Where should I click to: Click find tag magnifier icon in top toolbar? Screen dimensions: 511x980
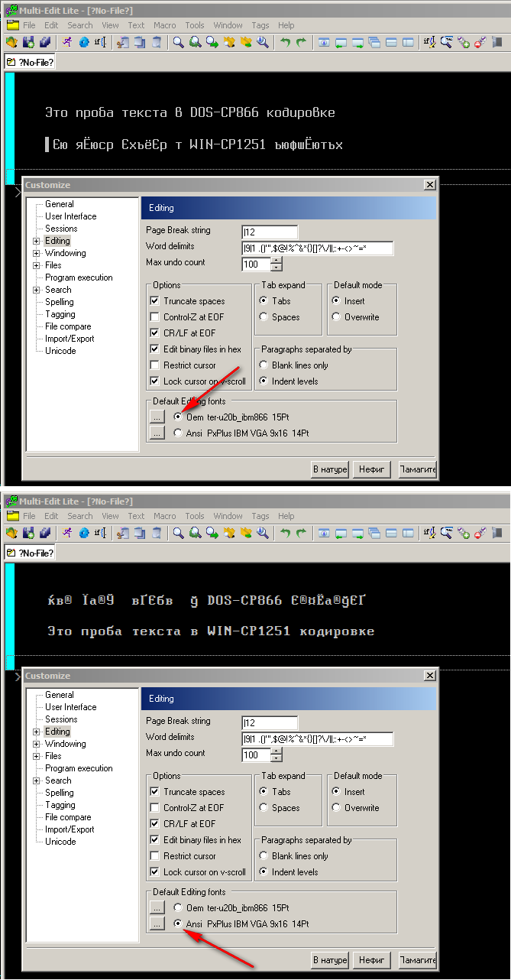point(446,42)
